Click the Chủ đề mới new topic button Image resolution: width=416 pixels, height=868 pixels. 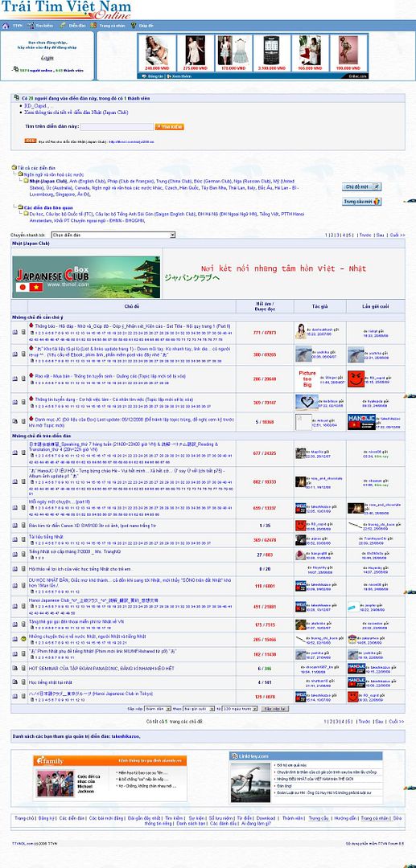[x=362, y=186]
